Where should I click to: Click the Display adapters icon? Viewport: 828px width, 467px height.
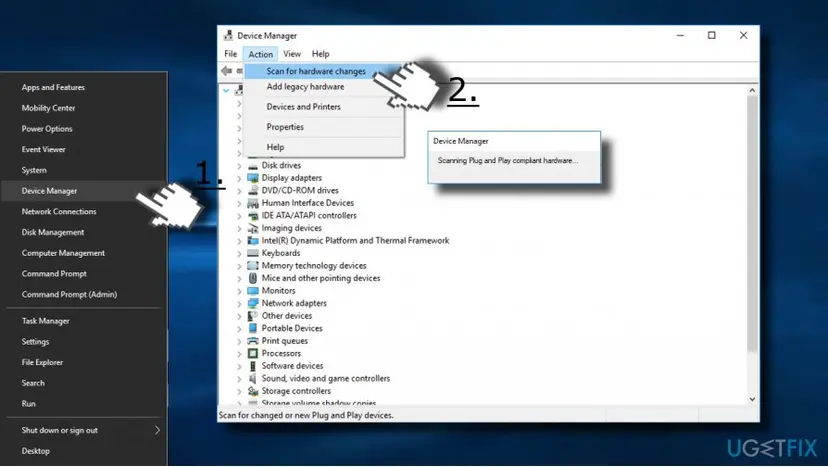(253, 178)
